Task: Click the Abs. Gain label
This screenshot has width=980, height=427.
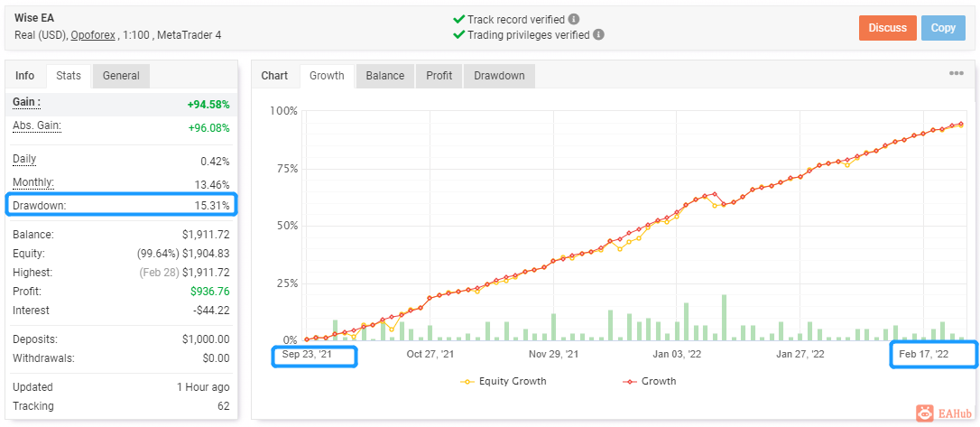Action: click(37, 125)
